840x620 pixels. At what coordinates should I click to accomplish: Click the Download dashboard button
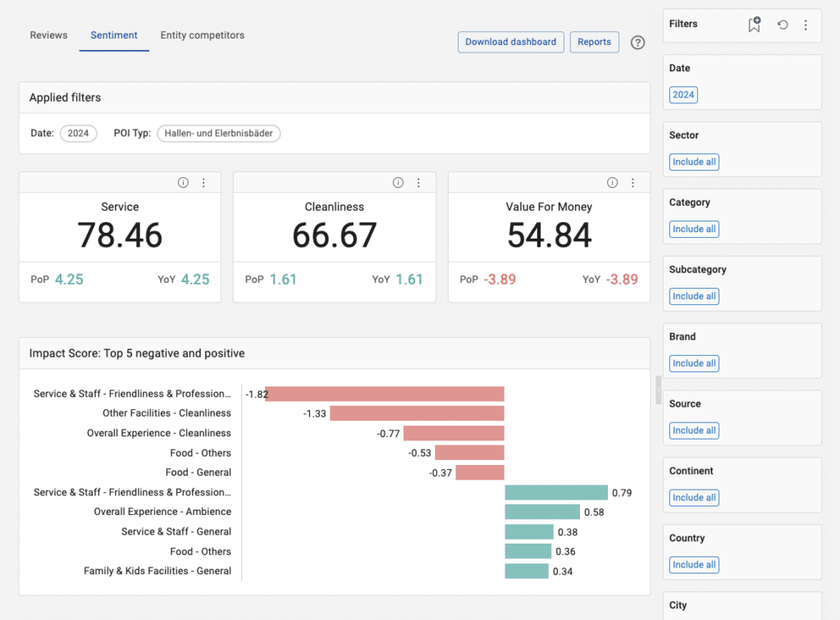(510, 42)
